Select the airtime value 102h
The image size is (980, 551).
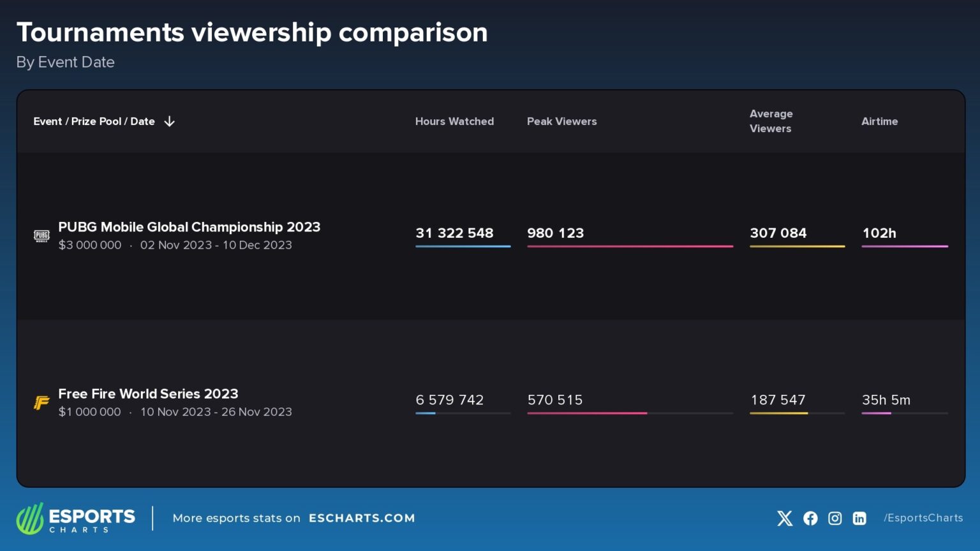click(x=879, y=233)
